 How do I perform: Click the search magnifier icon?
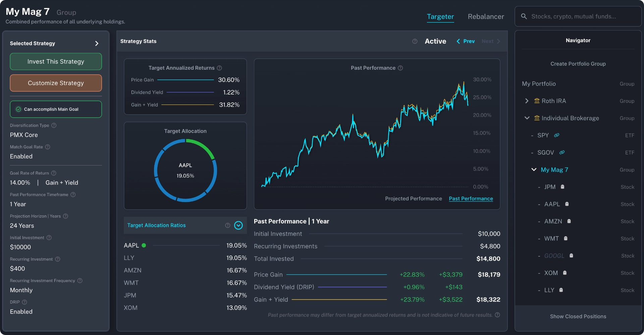tap(524, 16)
